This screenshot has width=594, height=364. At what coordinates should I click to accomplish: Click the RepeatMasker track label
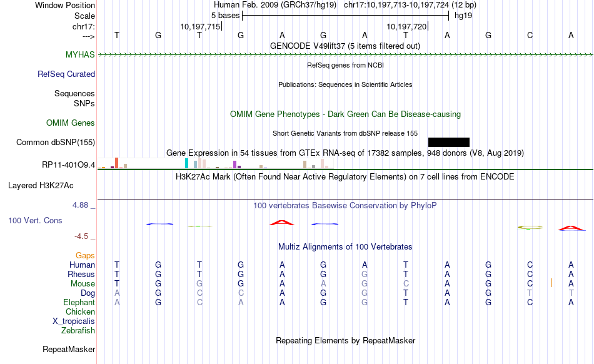pos(69,349)
